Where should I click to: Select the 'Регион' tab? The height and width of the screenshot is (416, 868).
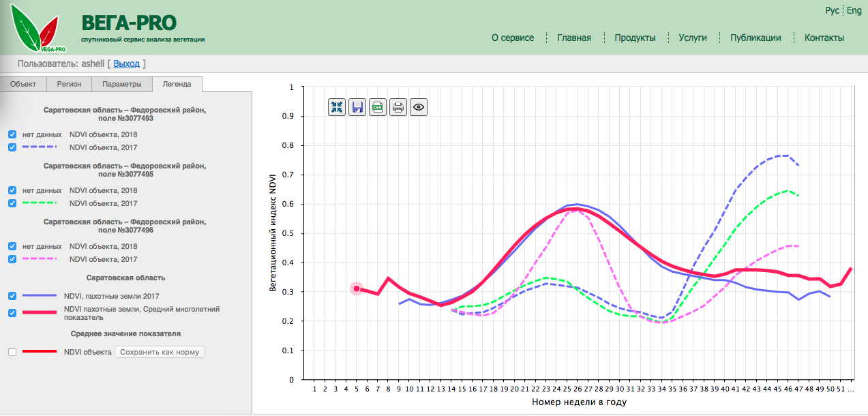coord(70,84)
